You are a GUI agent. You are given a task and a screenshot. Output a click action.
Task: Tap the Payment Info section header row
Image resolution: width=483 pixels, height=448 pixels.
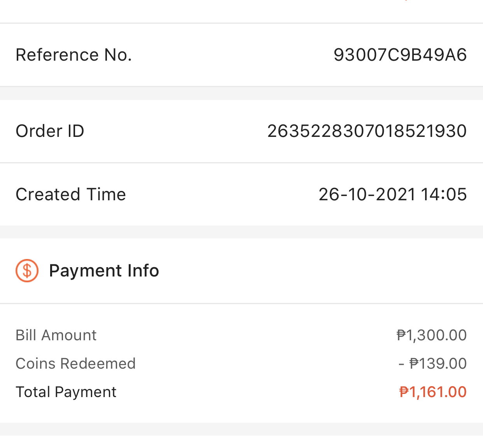point(241,271)
